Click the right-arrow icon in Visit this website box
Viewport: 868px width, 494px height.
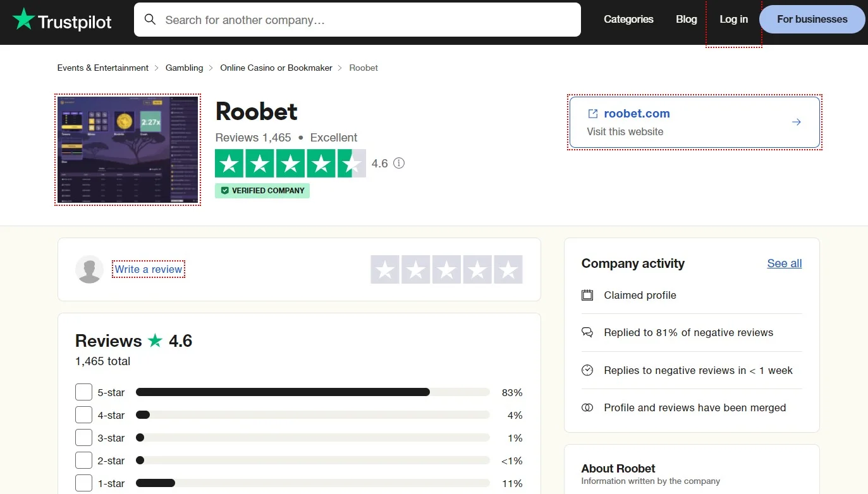coord(796,122)
